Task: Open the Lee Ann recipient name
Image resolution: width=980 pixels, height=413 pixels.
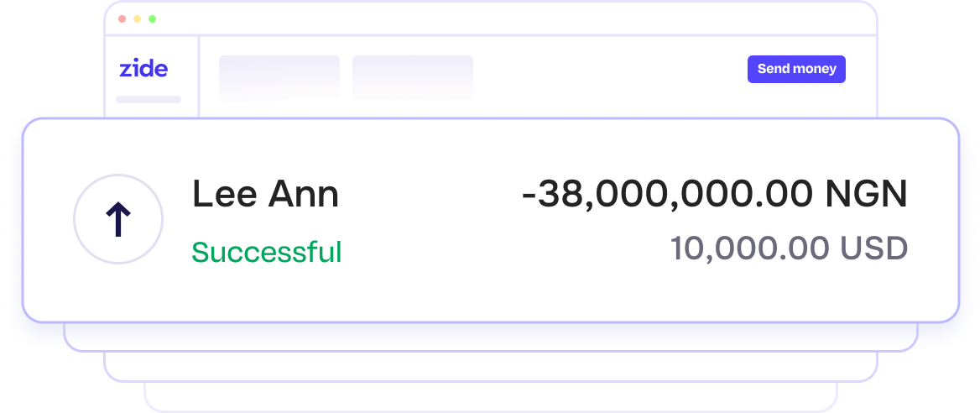Action: click(x=265, y=193)
